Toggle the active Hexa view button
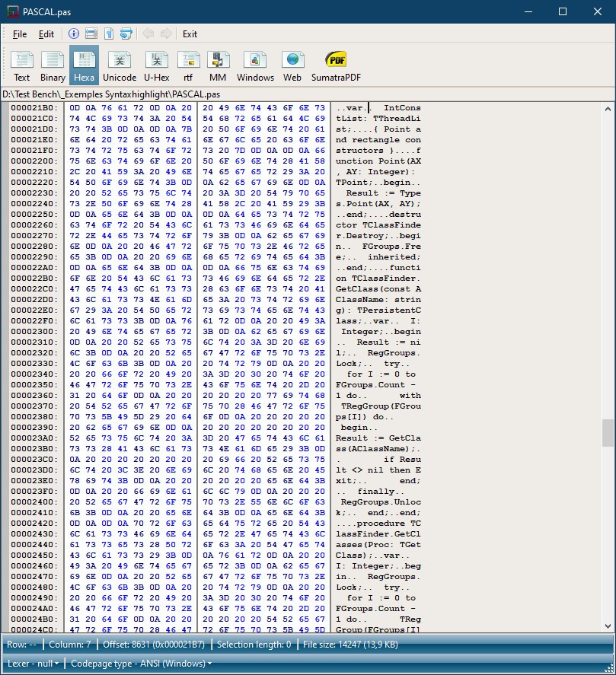This screenshot has width=616, height=675. pyautogui.click(x=84, y=65)
